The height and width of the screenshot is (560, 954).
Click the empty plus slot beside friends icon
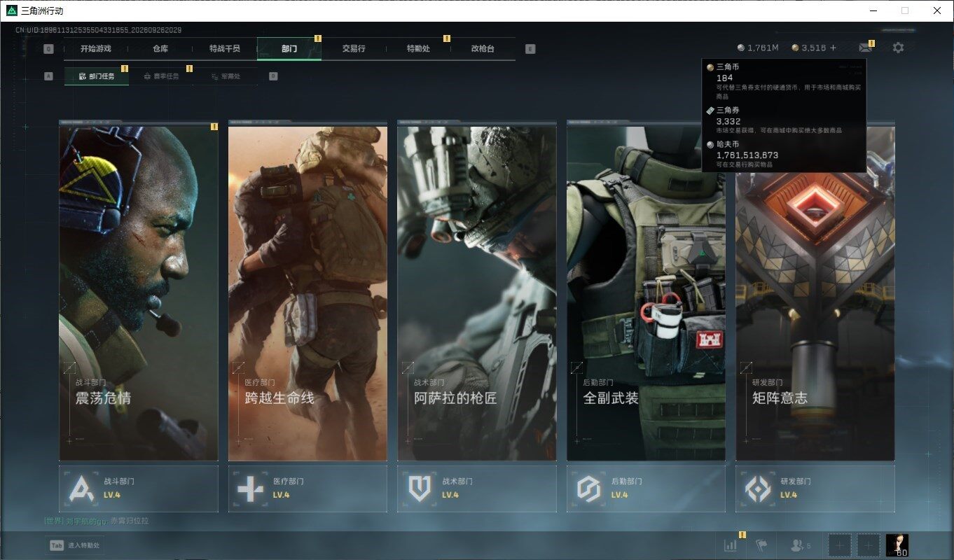pyautogui.click(x=840, y=545)
